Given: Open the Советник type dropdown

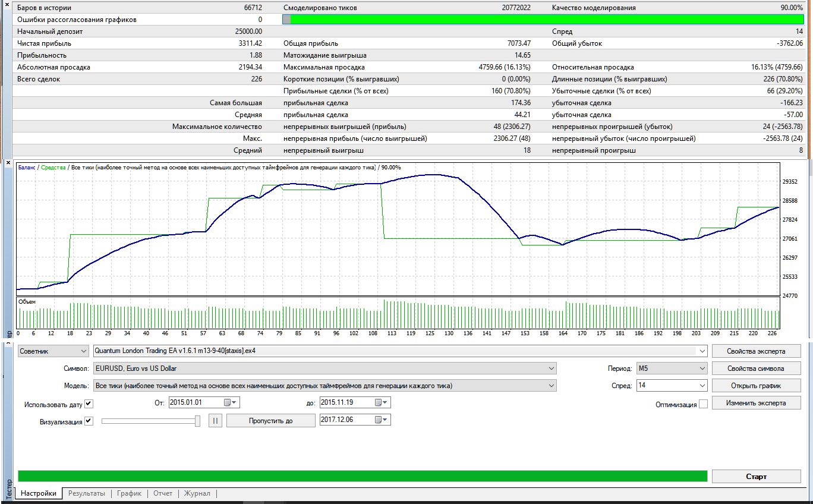Looking at the screenshot, I should click(x=53, y=351).
